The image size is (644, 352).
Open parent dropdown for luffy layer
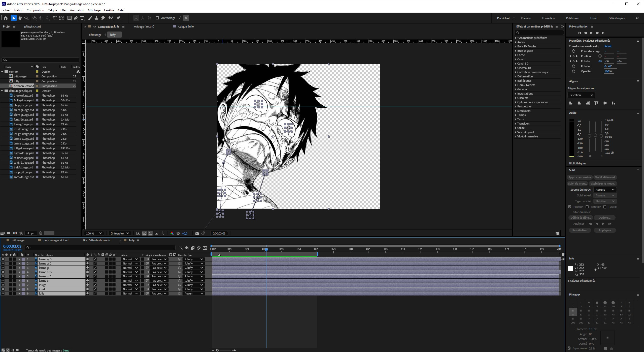(193, 294)
